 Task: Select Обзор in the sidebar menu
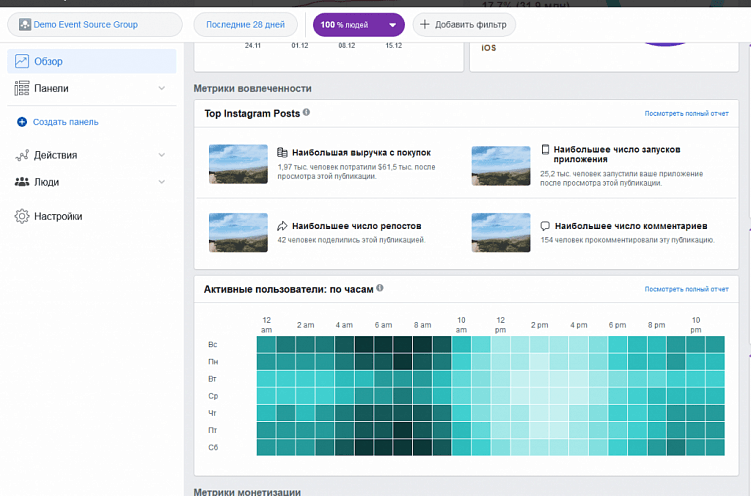coord(49,62)
